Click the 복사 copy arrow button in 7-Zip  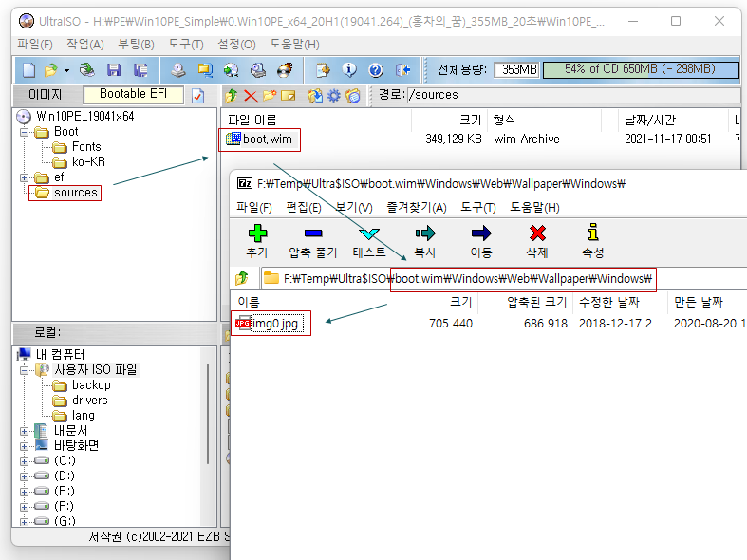425,241
